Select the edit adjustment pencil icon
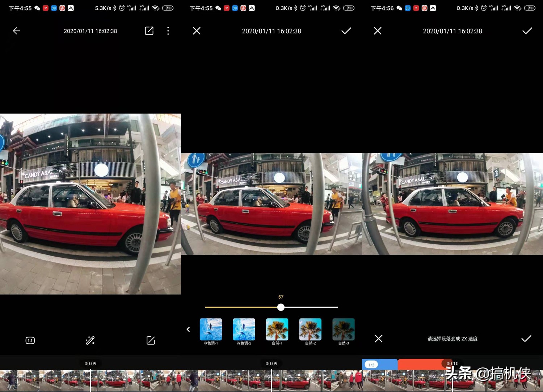The image size is (543, 392). [151, 340]
